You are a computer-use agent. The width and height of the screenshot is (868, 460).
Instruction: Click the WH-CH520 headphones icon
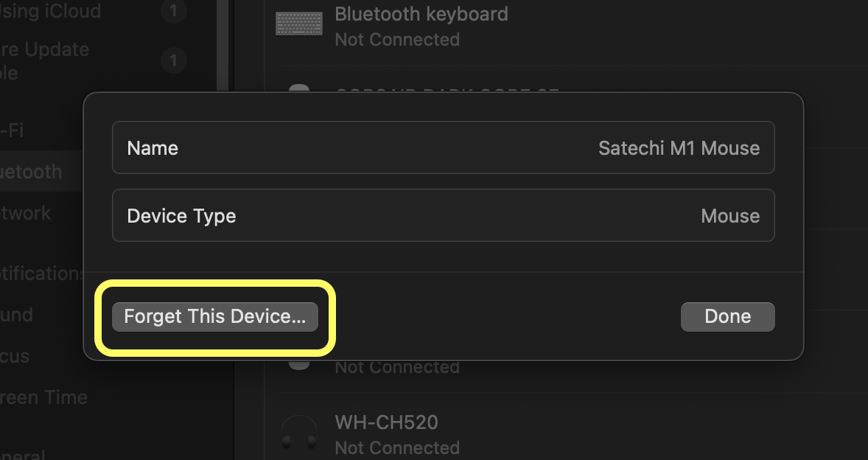click(x=299, y=432)
